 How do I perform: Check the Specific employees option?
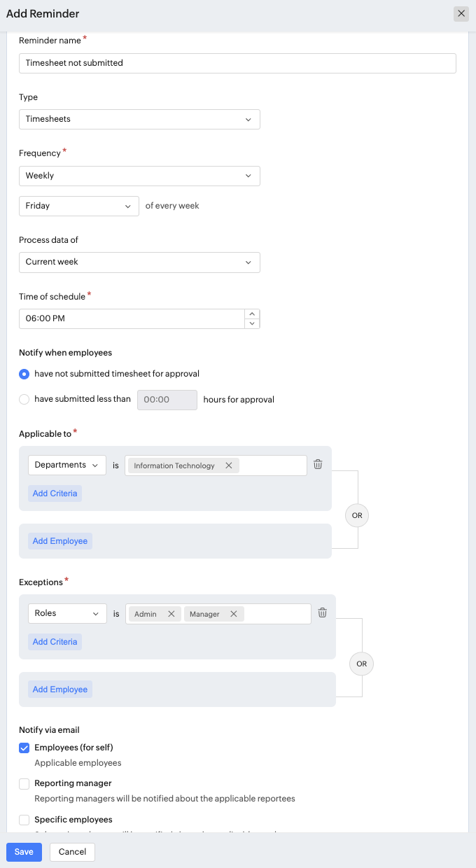pos(24,820)
